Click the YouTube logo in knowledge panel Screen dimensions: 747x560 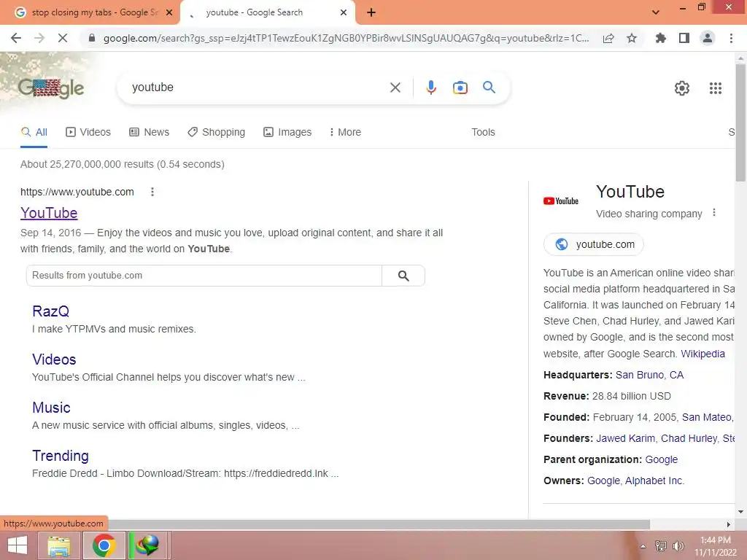coord(561,201)
